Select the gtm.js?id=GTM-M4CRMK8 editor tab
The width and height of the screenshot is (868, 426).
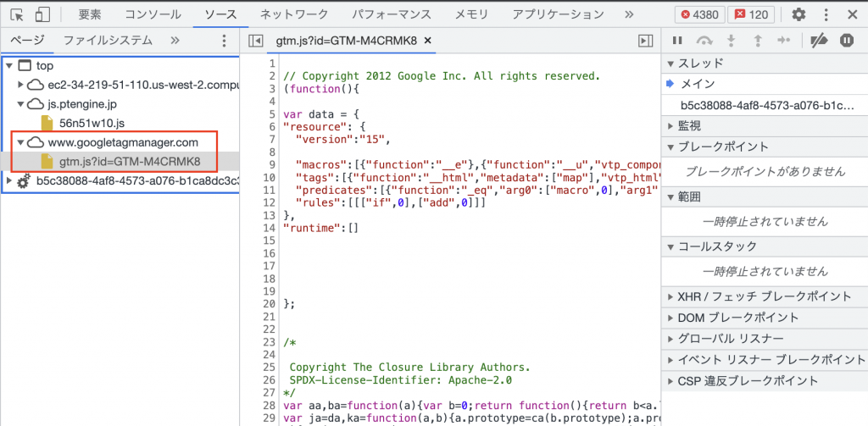coord(347,41)
